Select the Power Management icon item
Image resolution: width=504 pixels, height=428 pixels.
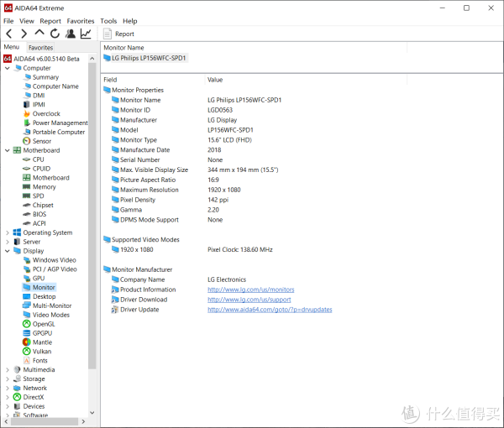click(x=27, y=123)
